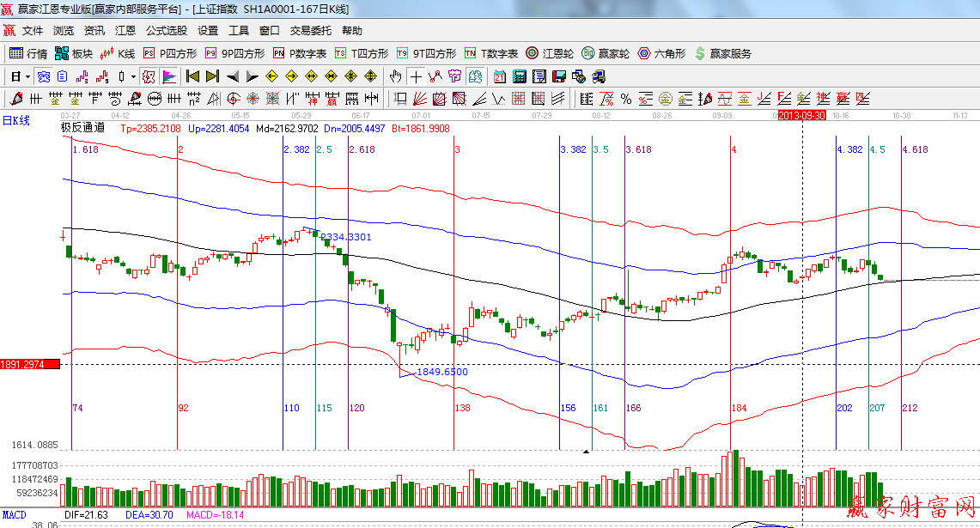Open the calculator tool icon
980x528 pixels.
[520, 76]
